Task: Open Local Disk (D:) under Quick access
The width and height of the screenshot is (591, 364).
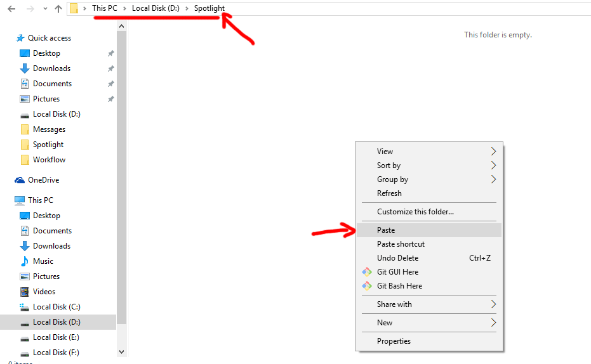Action: click(x=56, y=114)
